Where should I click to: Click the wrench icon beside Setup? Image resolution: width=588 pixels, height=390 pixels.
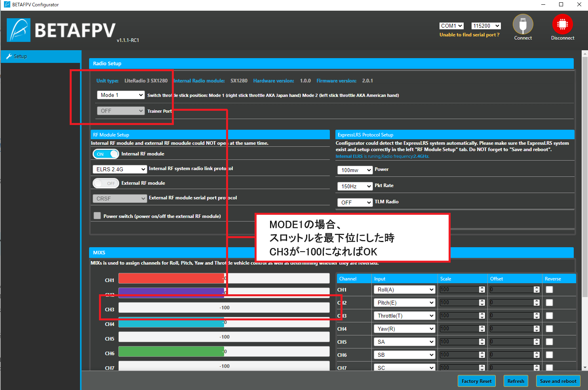tap(9, 57)
